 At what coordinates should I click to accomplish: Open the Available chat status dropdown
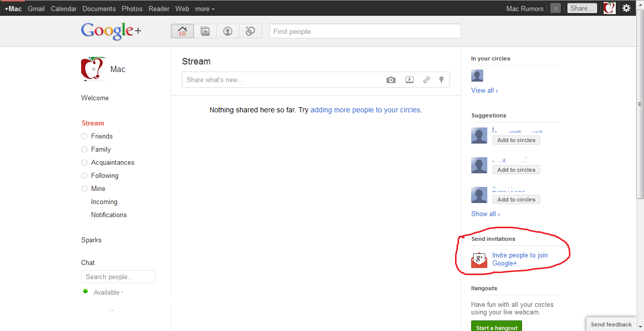click(108, 292)
